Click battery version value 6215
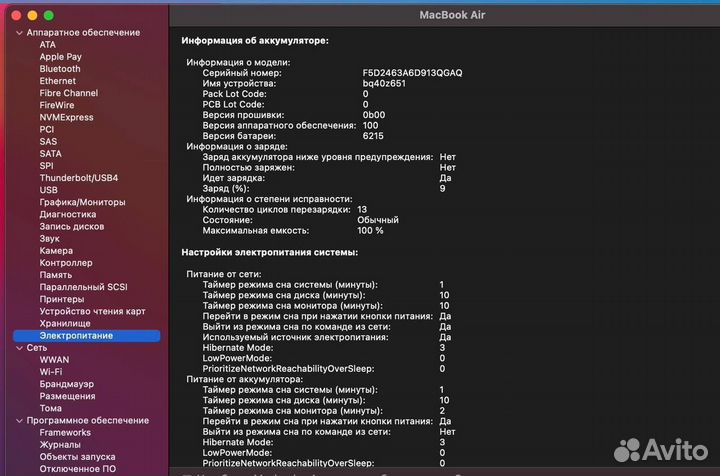The width and height of the screenshot is (720, 476). (x=373, y=136)
